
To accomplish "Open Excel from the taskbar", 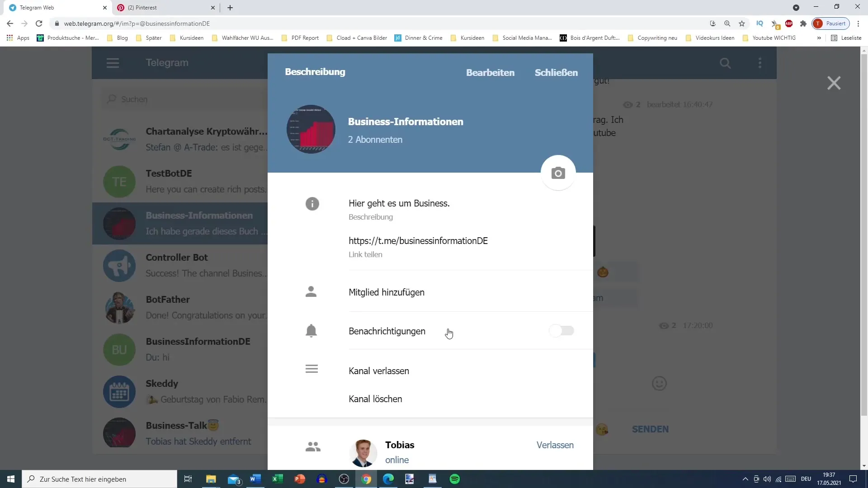I will pyautogui.click(x=278, y=479).
